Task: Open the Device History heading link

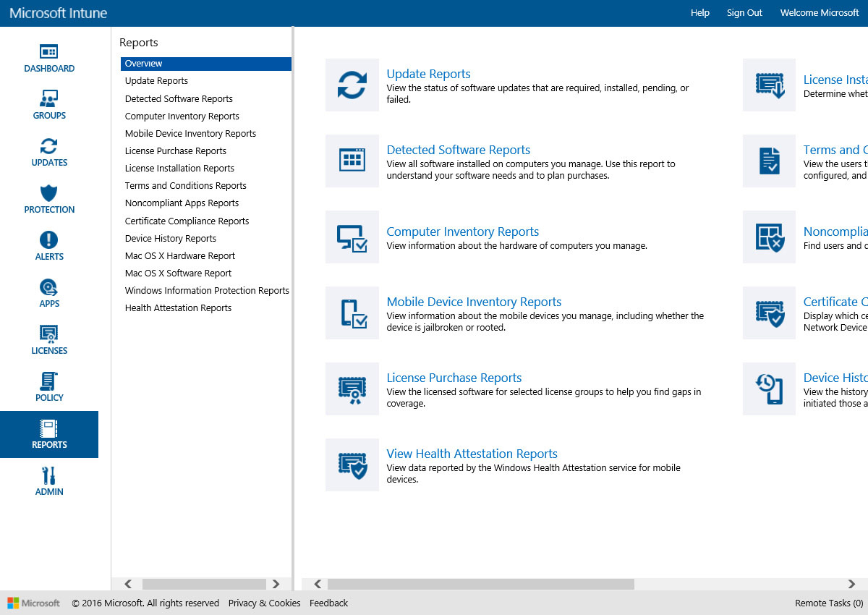Action: (x=835, y=378)
